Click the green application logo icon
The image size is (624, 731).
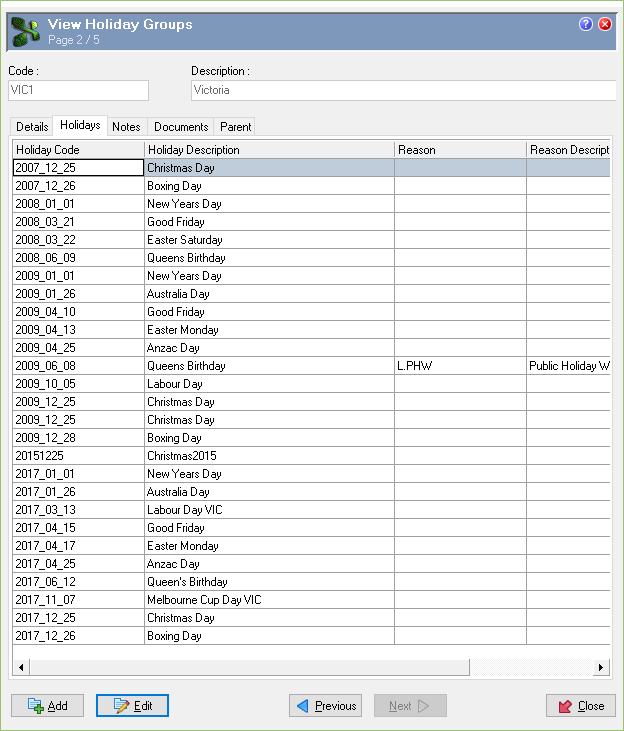[25, 31]
